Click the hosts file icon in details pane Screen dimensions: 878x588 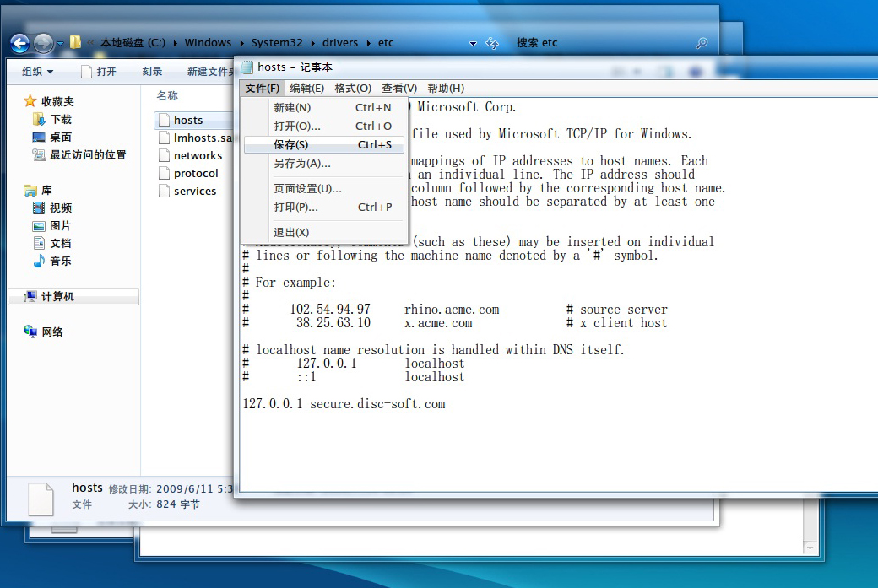point(41,499)
